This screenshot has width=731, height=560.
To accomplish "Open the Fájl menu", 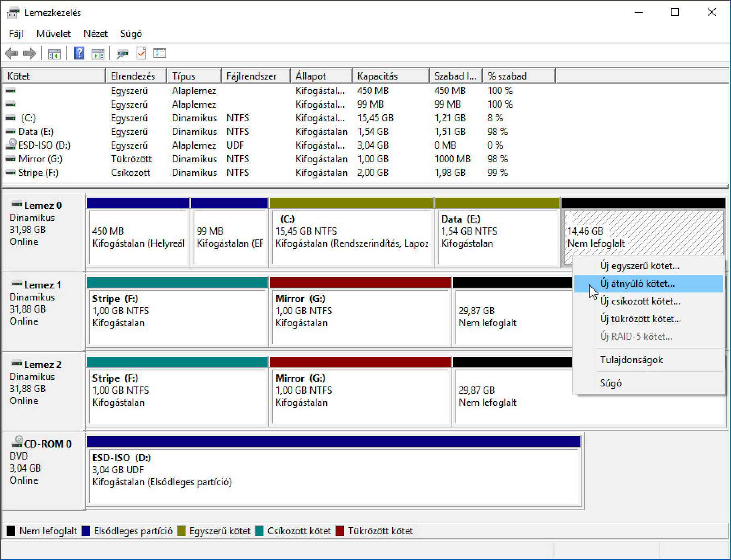I will [16, 34].
